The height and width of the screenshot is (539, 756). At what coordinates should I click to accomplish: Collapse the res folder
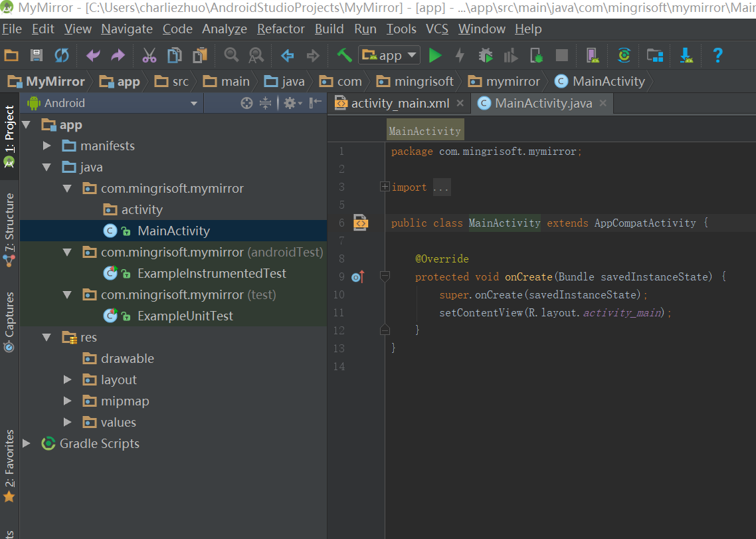click(47, 337)
